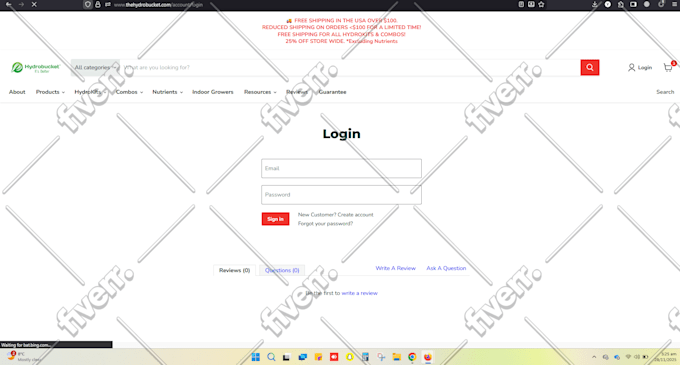
Task: Click the Hydrobucket logo
Action: (35, 68)
